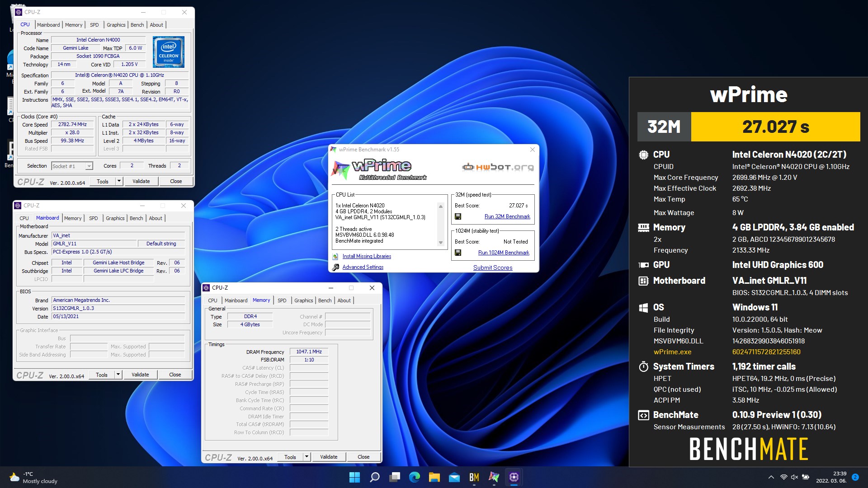
Task: Click Validate in Mainboard CPU-Z window
Action: pyautogui.click(x=140, y=375)
